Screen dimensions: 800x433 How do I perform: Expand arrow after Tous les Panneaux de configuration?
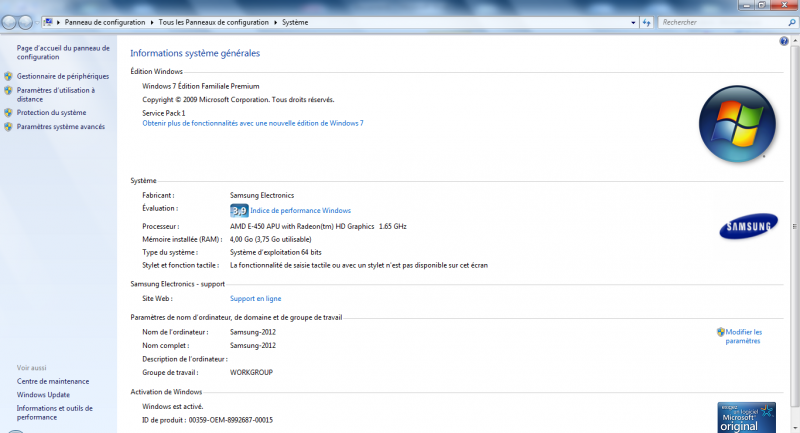[276, 22]
